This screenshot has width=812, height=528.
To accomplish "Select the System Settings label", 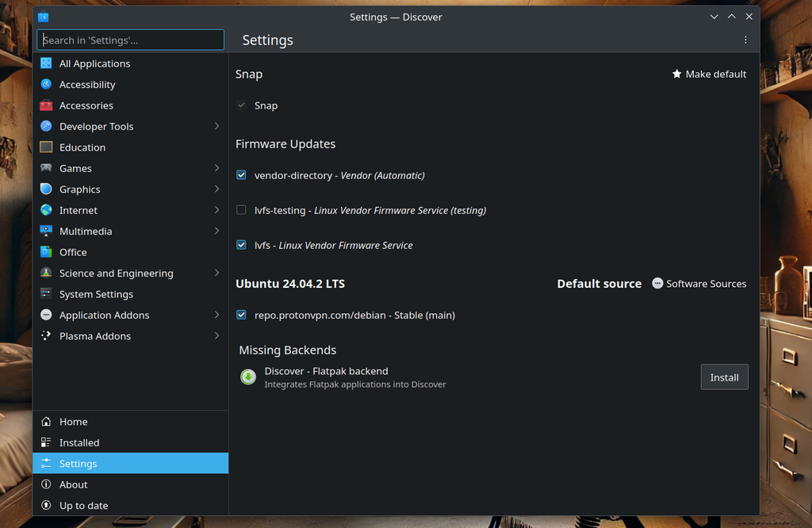I will point(96,294).
